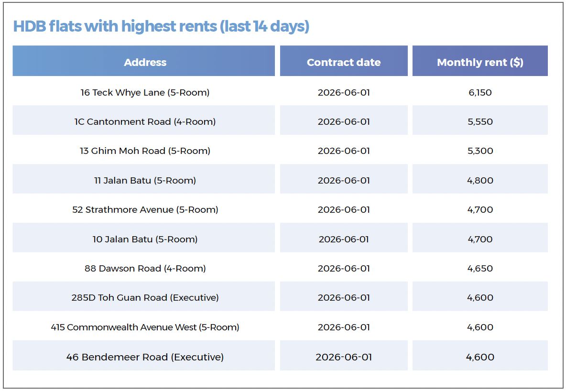
Task: Click rent 4,700 for 10 Jalan Batu
Action: (x=480, y=240)
